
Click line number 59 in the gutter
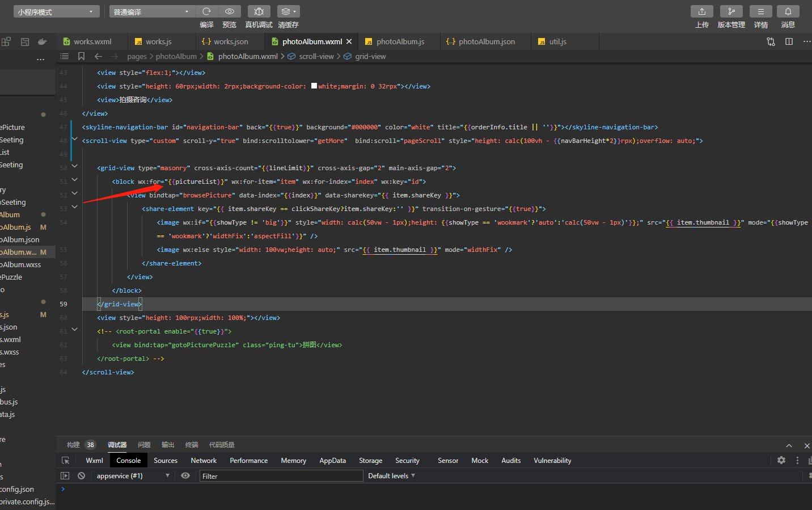coord(64,304)
